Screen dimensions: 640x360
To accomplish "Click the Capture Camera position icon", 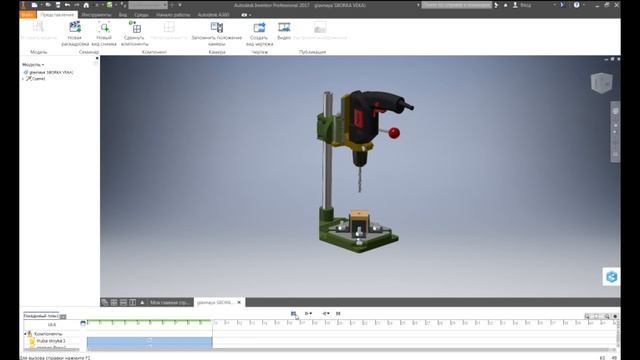I will pos(217,28).
